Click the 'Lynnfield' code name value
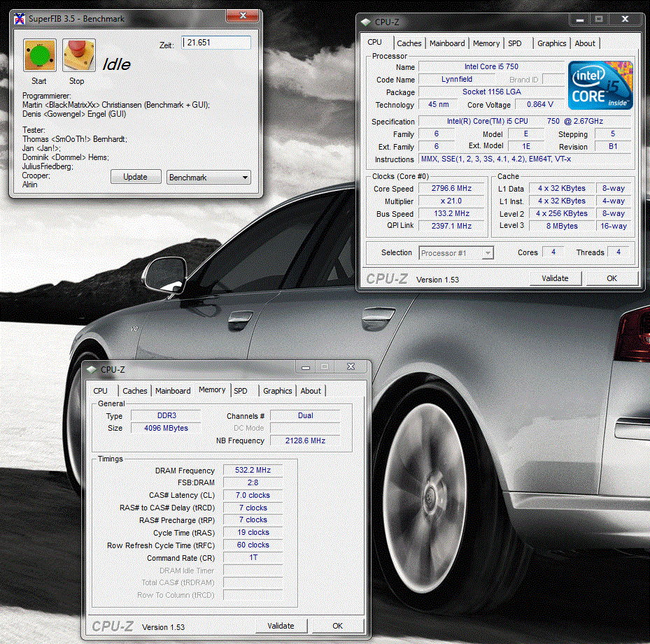 457,79
